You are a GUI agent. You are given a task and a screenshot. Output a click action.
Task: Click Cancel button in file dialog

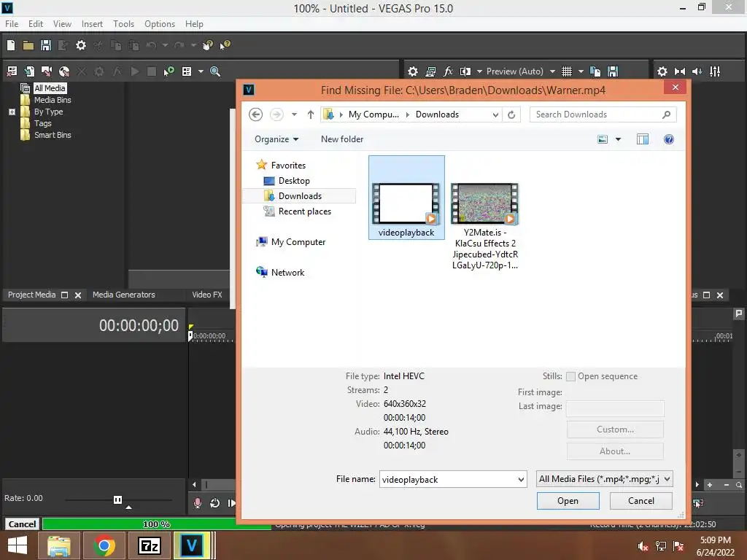pyautogui.click(x=640, y=501)
